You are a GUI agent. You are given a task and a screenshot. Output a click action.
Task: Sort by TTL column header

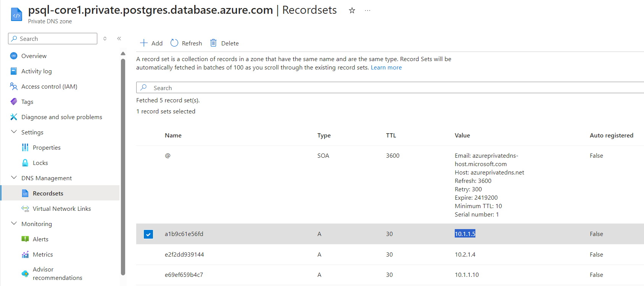point(391,135)
